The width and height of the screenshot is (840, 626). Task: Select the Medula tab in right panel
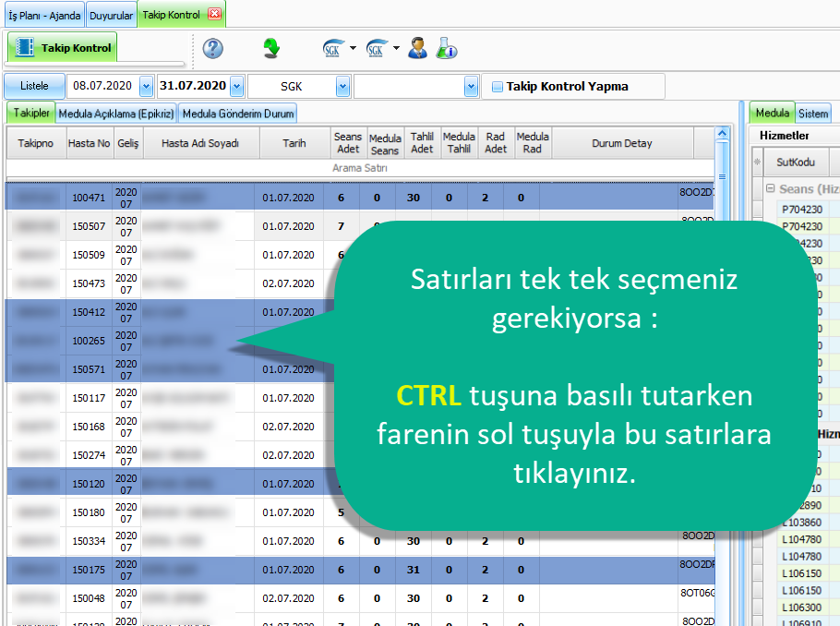[772, 113]
